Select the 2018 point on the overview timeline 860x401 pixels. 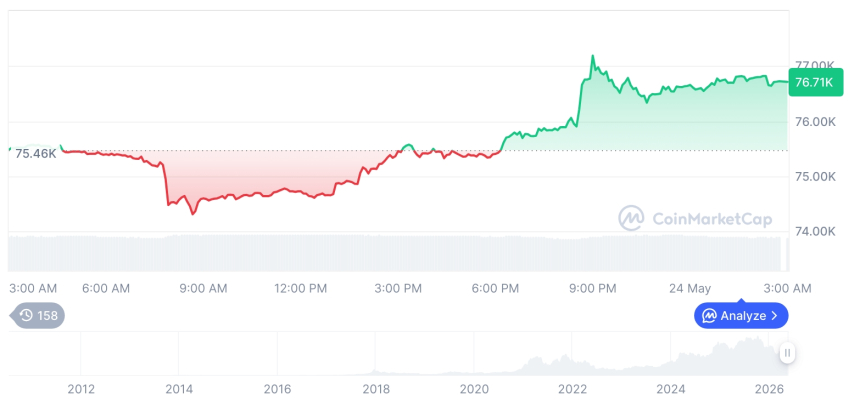pyautogui.click(x=376, y=389)
